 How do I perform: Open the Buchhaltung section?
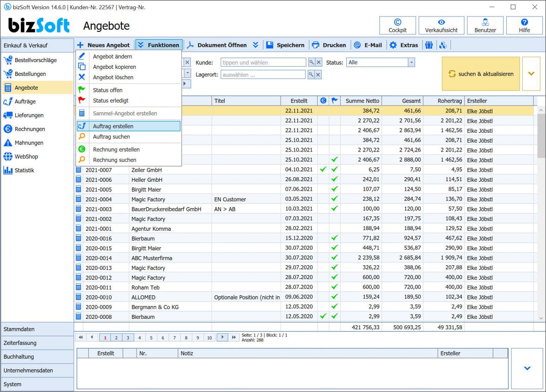click(19, 356)
